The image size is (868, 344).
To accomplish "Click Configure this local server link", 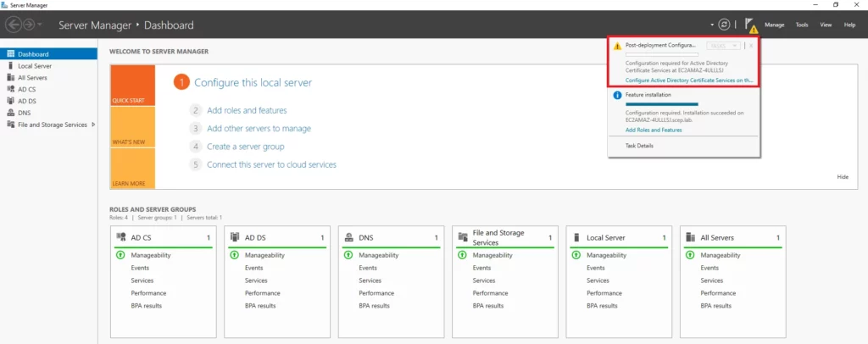I will (x=253, y=82).
